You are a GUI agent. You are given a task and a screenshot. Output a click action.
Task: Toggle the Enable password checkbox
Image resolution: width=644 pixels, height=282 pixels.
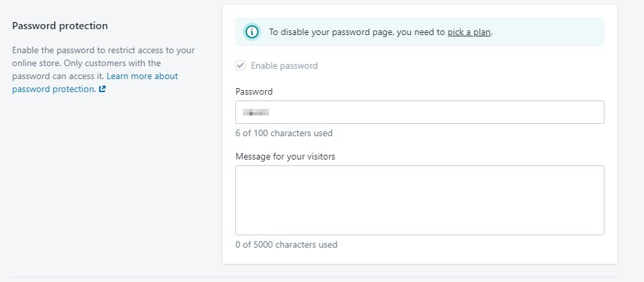click(240, 65)
